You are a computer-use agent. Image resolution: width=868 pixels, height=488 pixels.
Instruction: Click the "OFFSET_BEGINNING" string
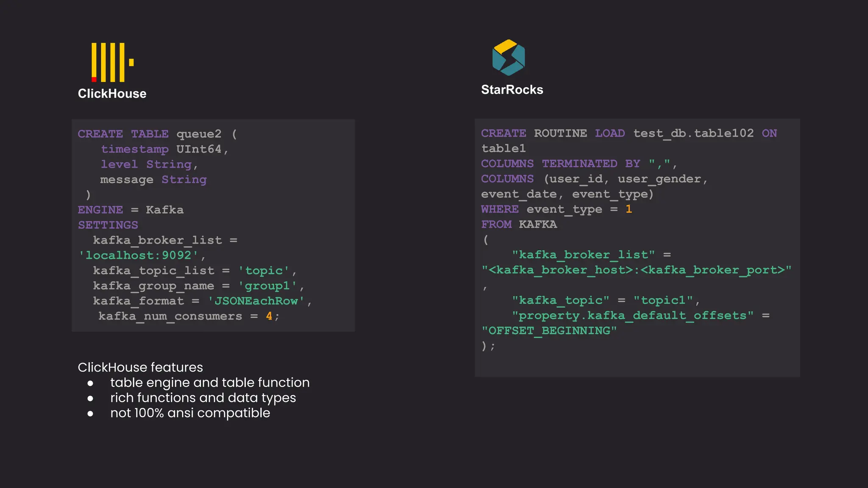click(549, 331)
